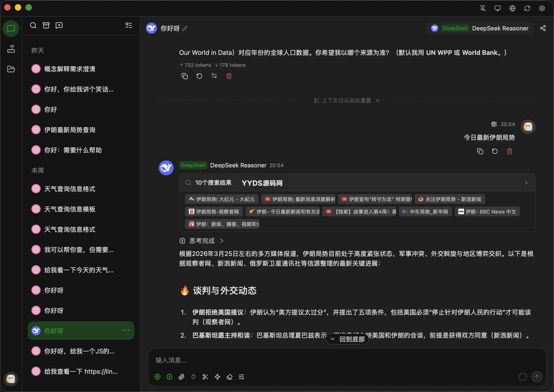This screenshot has width=554, height=392.
Task: Open the files folder icon in left rail
Action: 11,69
